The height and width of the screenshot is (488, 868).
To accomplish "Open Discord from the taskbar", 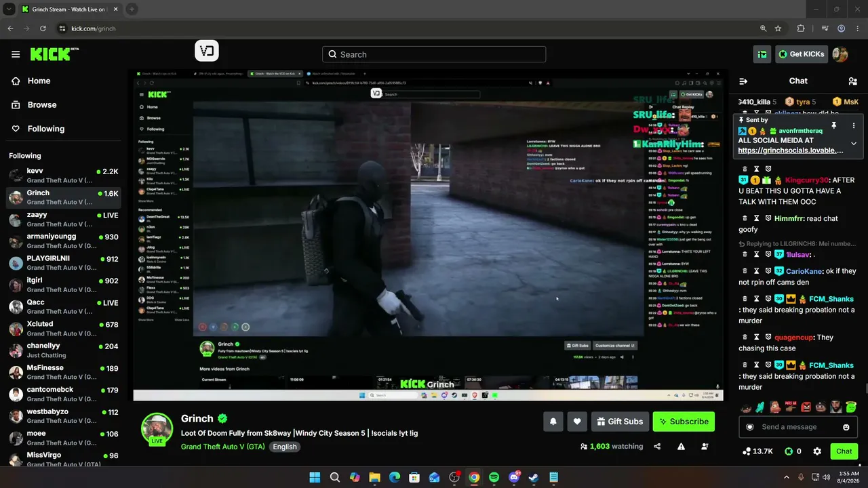I will click(x=514, y=477).
